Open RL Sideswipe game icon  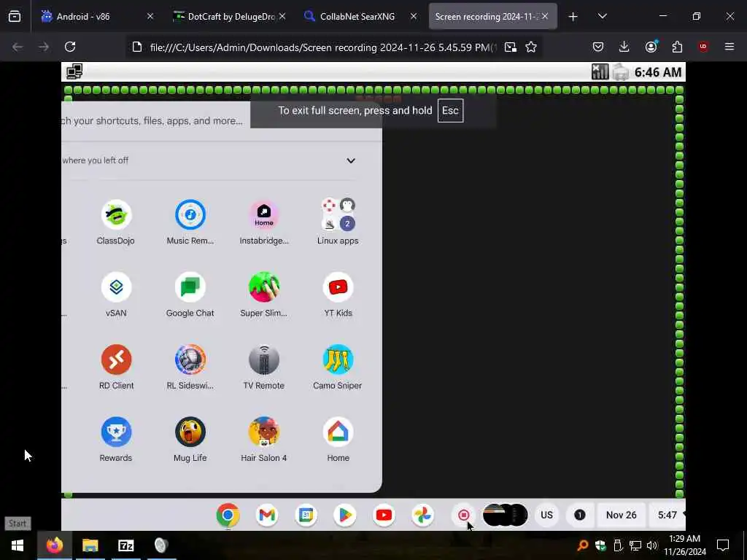(x=190, y=359)
